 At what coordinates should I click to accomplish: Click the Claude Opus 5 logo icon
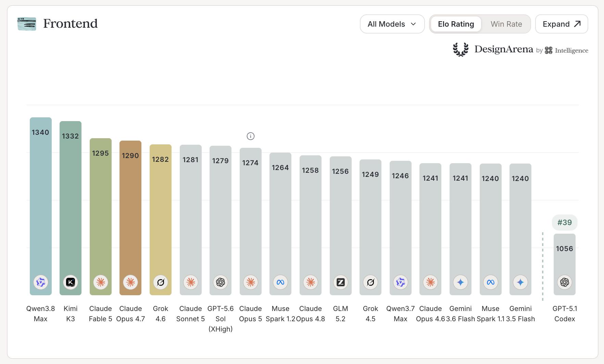coord(251,282)
